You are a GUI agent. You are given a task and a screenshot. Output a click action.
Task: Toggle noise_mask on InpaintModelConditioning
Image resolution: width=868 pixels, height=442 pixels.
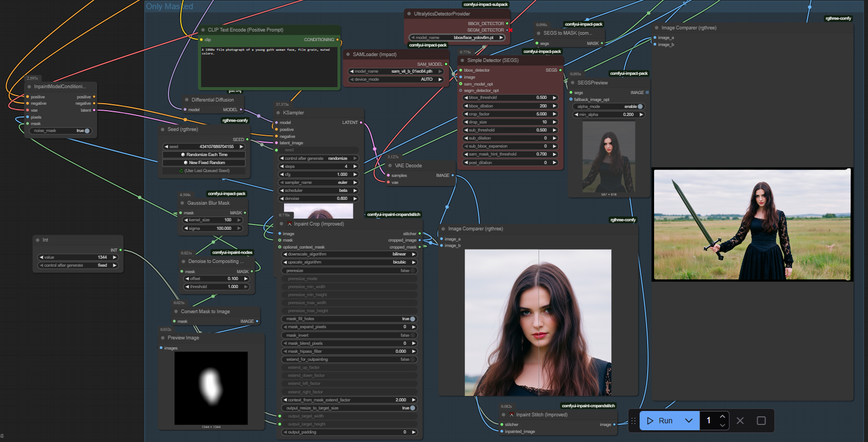pos(60,130)
